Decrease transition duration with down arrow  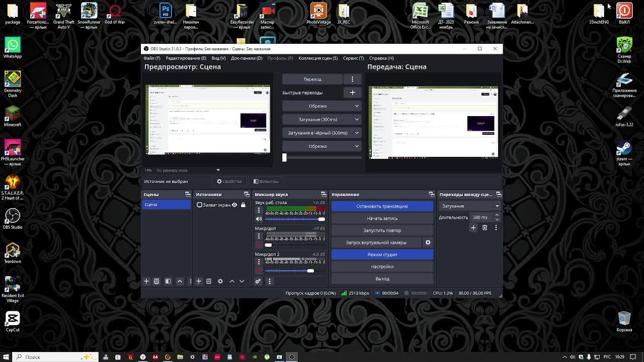[x=497, y=220]
